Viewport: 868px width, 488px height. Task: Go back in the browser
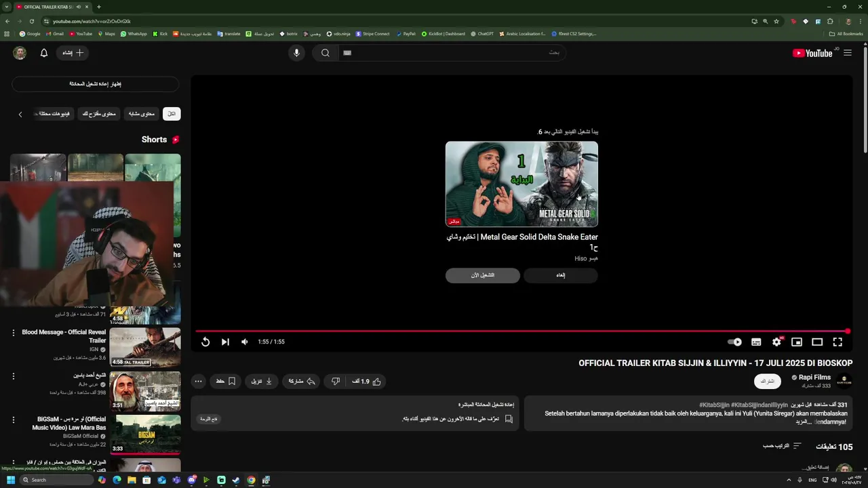7,21
